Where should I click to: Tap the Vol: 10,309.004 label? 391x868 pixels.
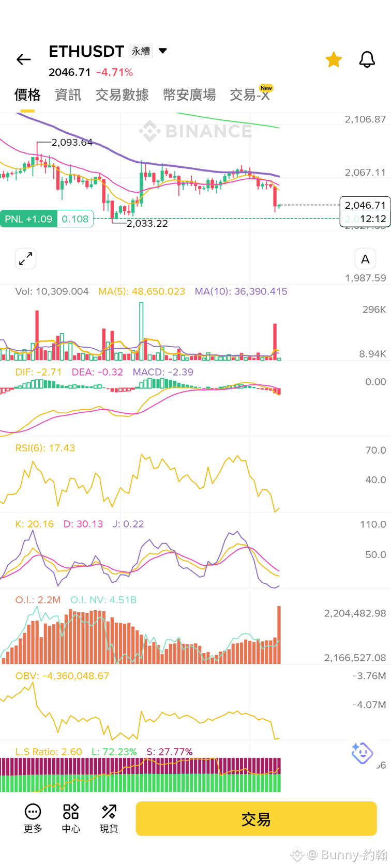point(52,291)
